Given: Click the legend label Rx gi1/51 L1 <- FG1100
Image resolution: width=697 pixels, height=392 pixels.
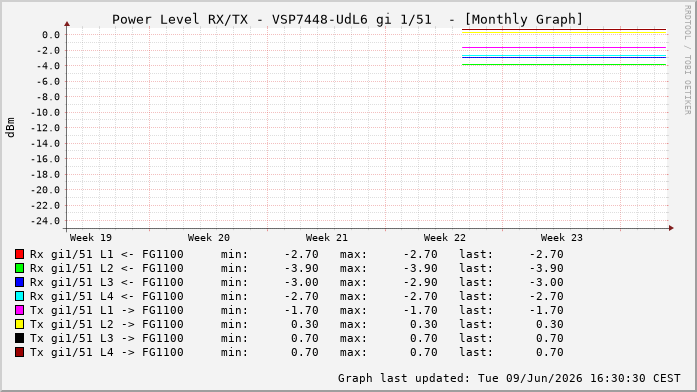Looking at the screenshot, I should [107, 254].
